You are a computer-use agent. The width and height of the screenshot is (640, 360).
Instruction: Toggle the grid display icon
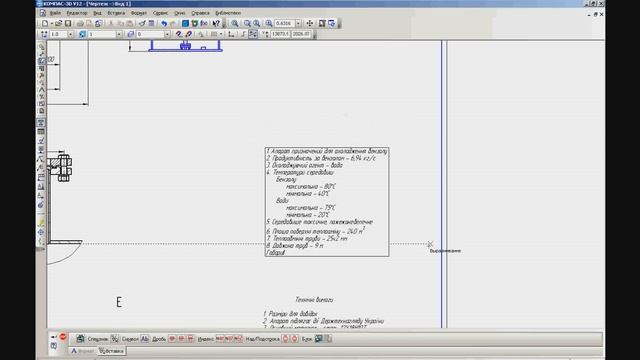tap(214, 34)
